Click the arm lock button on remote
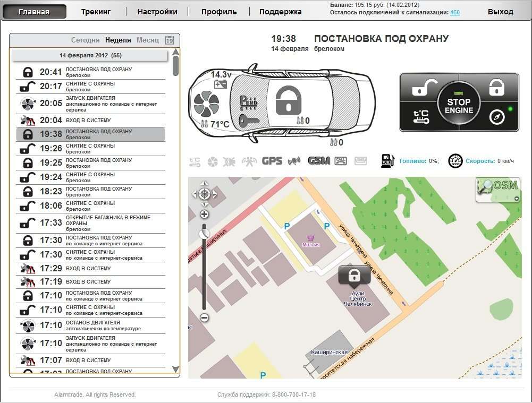Screen dimensions: 532x403 point(496,87)
